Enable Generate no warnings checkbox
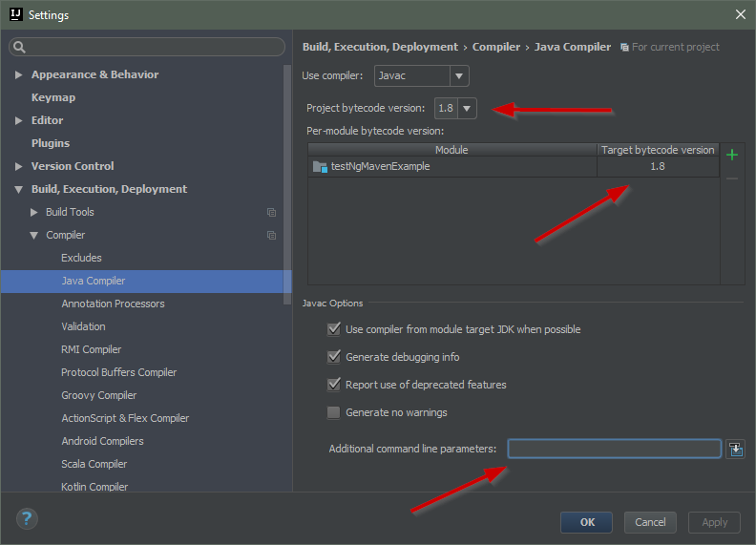The width and height of the screenshot is (756, 545). pyautogui.click(x=333, y=412)
